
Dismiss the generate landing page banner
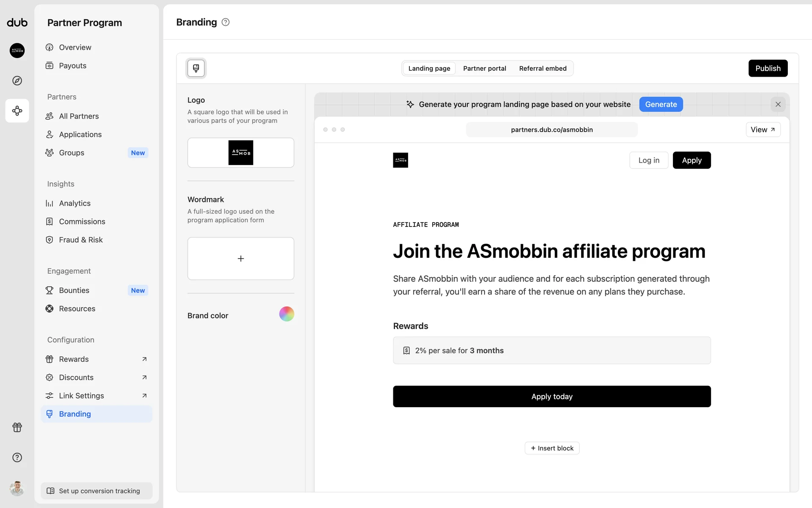point(778,104)
